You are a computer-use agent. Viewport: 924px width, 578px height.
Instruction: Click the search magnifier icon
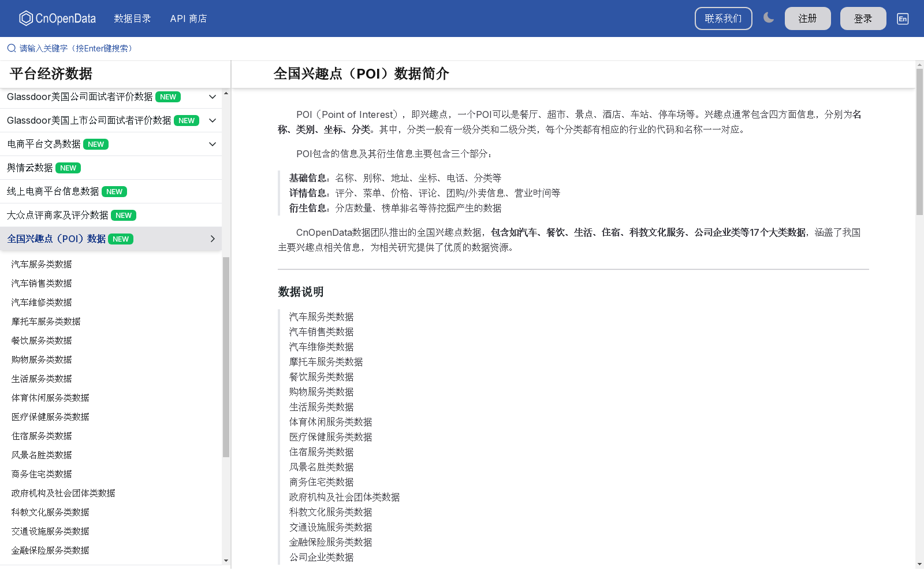click(12, 49)
